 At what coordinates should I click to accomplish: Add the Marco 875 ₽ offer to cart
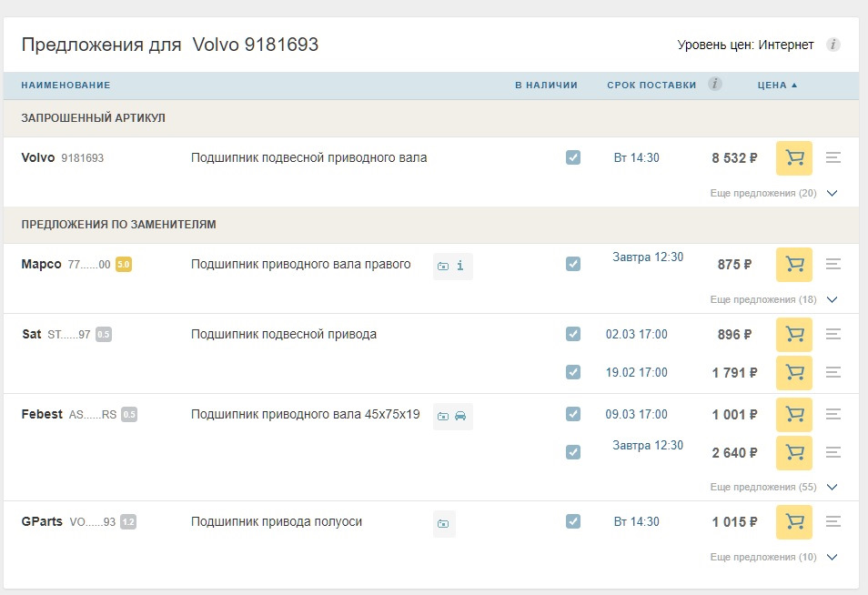[x=792, y=264]
